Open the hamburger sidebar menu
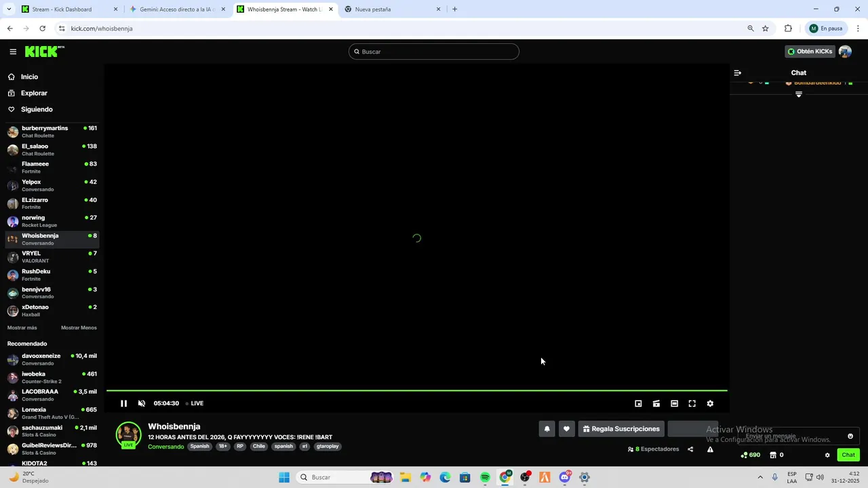 pyautogui.click(x=13, y=52)
